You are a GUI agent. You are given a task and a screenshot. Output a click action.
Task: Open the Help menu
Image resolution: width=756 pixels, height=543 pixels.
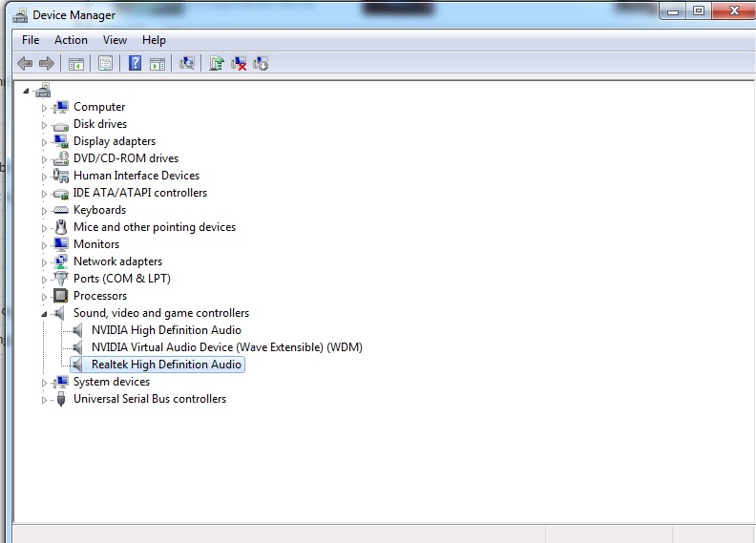click(154, 40)
